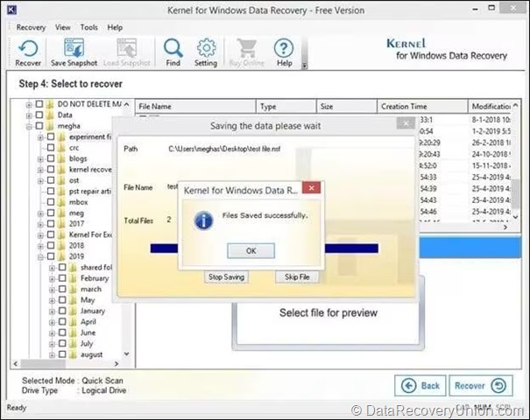Click the folder tree horizontal scrollbar thumb
Image resolution: width=530 pixels, height=420 pixels.
pos(43,363)
